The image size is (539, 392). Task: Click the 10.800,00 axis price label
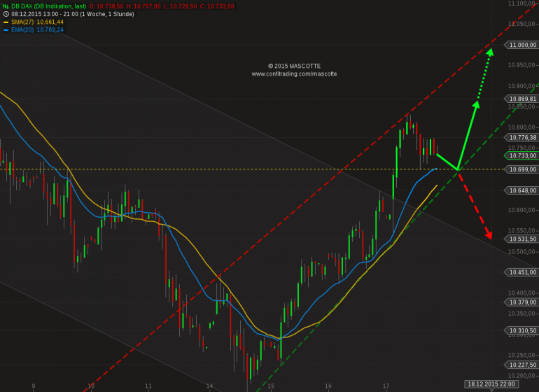pyautogui.click(x=521, y=127)
